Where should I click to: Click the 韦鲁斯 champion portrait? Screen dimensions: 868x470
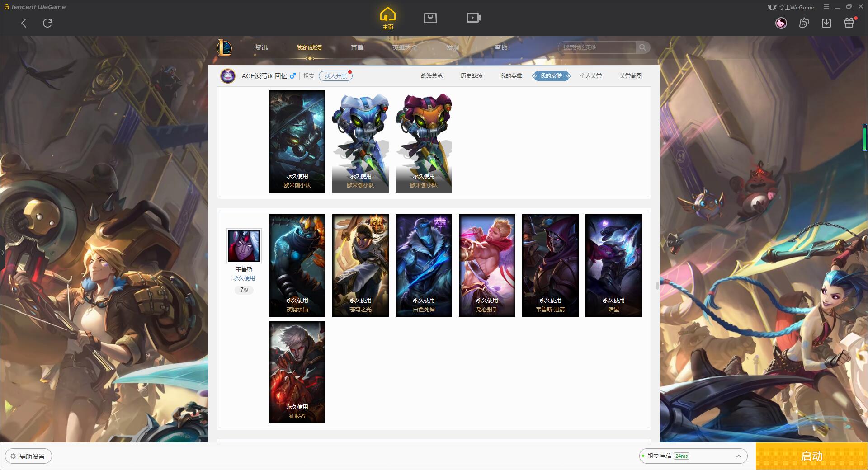pos(244,245)
